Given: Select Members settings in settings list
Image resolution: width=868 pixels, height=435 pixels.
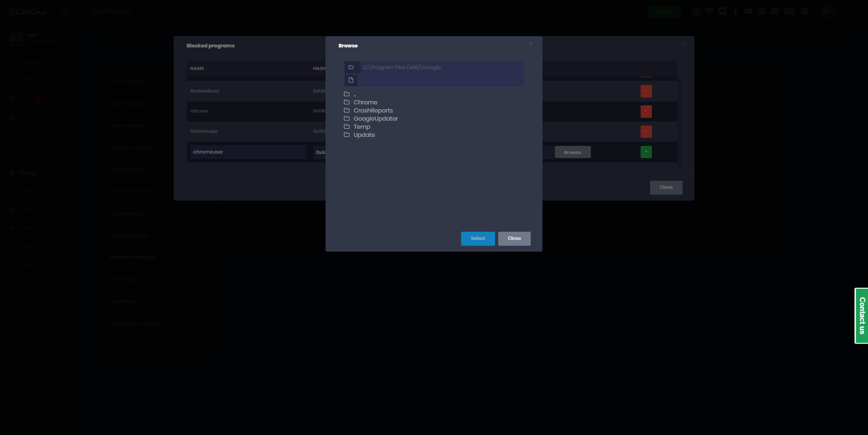Looking at the screenshot, I should pyautogui.click(x=131, y=148).
